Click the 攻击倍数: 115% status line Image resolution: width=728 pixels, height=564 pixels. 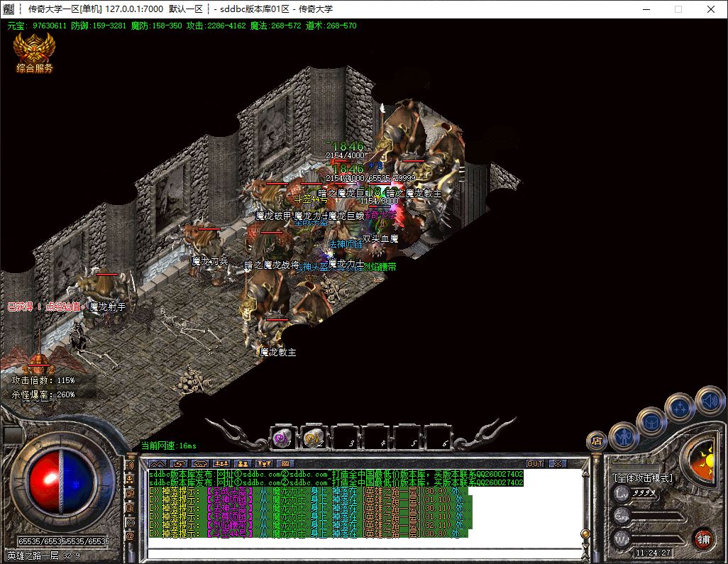point(43,380)
